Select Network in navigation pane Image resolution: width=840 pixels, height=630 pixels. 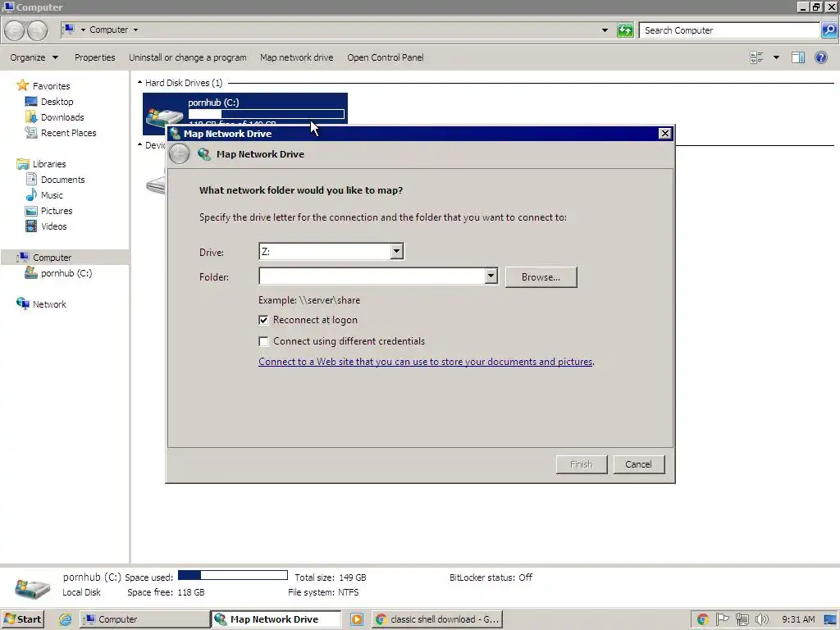tap(48, 304)
